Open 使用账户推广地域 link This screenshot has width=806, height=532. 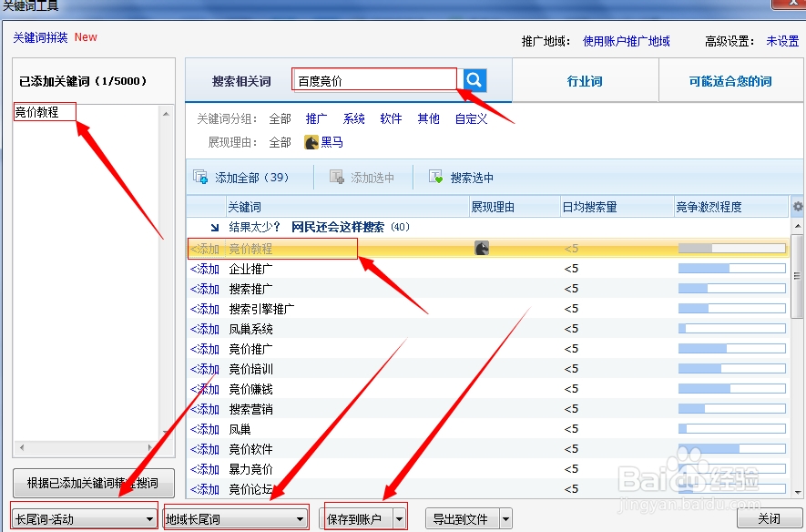coord(626,41)
